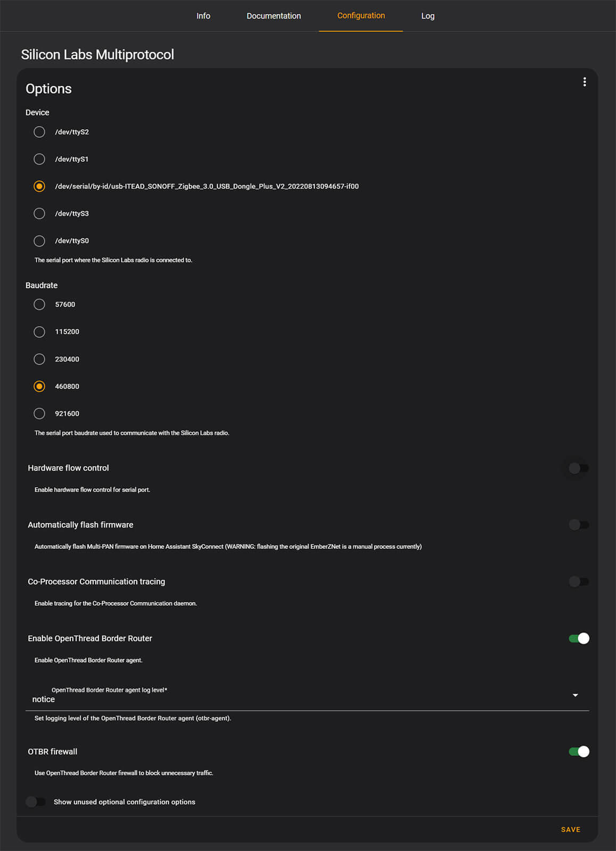Toggle Co-Processor Communication tracing
Viewport: 616px width, 851px height.
point(578,581)
